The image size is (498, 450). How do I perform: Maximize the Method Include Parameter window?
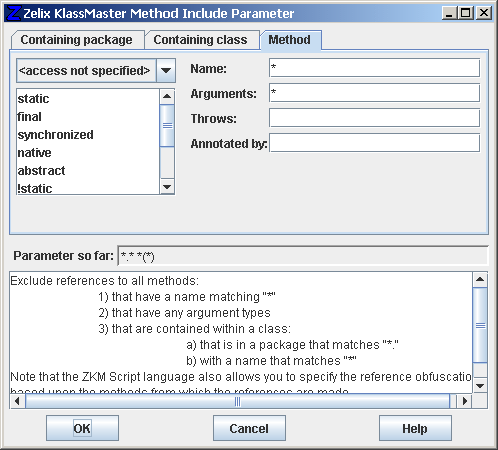click(x=466, y=13)
